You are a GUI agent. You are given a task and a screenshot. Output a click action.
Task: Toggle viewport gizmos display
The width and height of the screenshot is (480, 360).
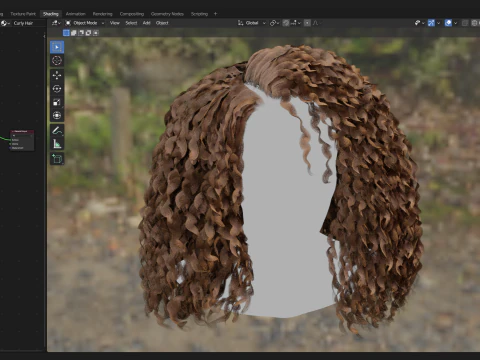pyautogui.click(x=431, y=23)
